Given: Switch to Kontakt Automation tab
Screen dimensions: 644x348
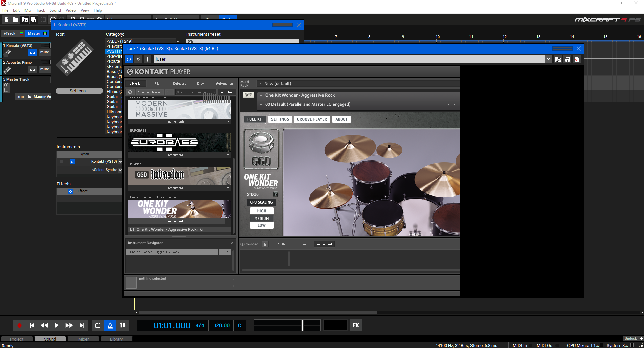Looking at the screenshot, I should (225, 84).
